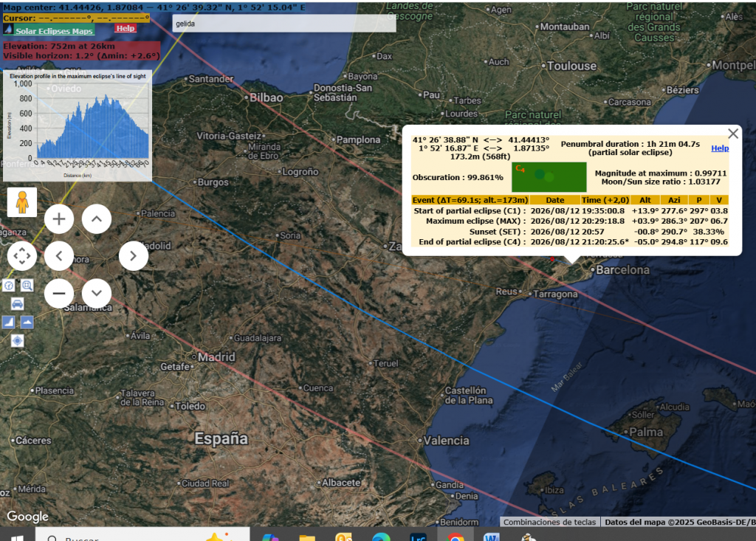
Task: Pan the map down with arrow
Action: (96, 293)
